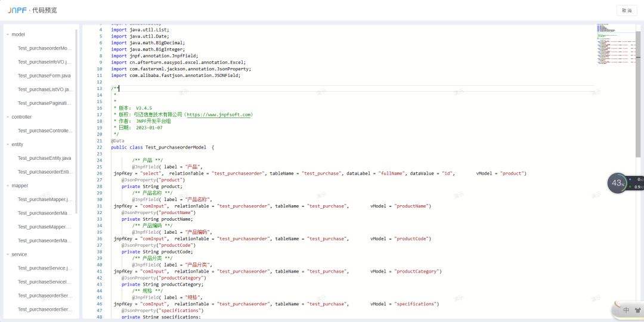Place cursor on 'import java.util.Date;' line
This screenshot has height=322, width=644.
coord(140,36)
